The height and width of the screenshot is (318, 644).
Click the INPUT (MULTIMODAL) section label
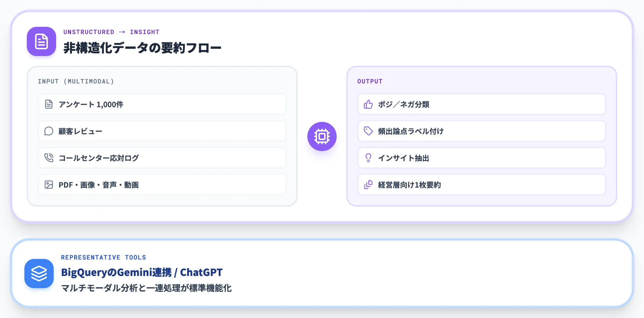click(x=76, y=81)
